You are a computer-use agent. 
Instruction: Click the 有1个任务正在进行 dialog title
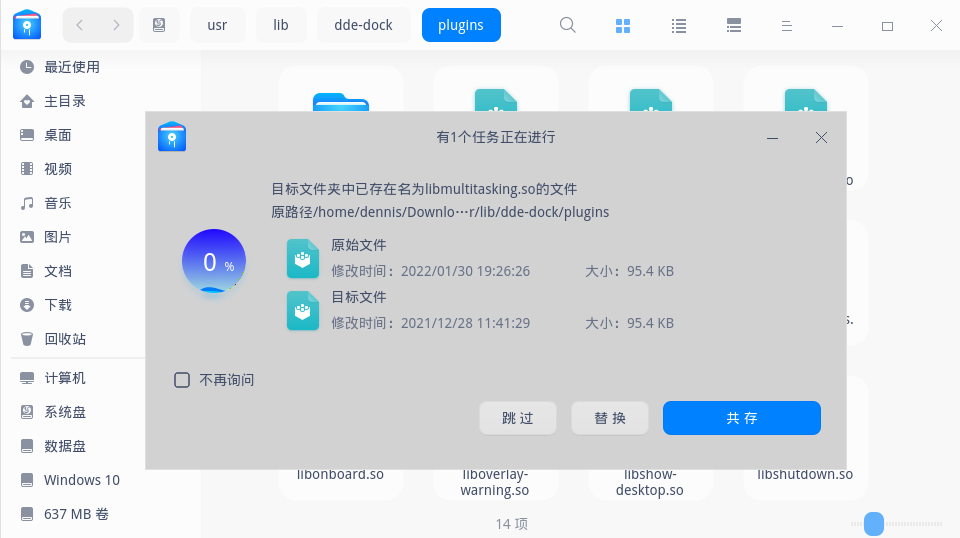pyautogui.click(x=496, y=137)
